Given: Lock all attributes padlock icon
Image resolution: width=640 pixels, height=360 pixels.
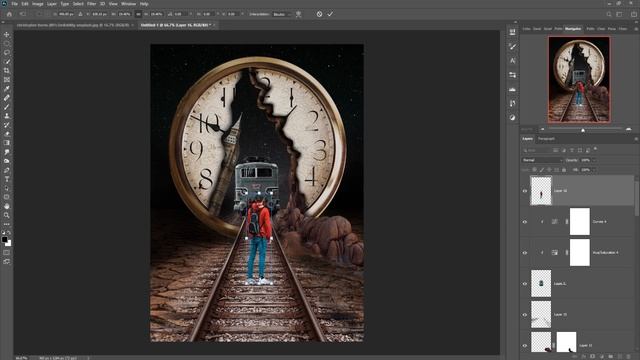Looking at the screenshot, I should (564, 170).
